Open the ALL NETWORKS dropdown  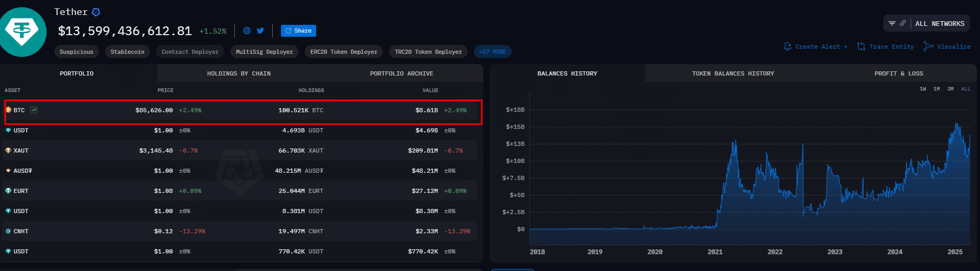tap(939, 24)
